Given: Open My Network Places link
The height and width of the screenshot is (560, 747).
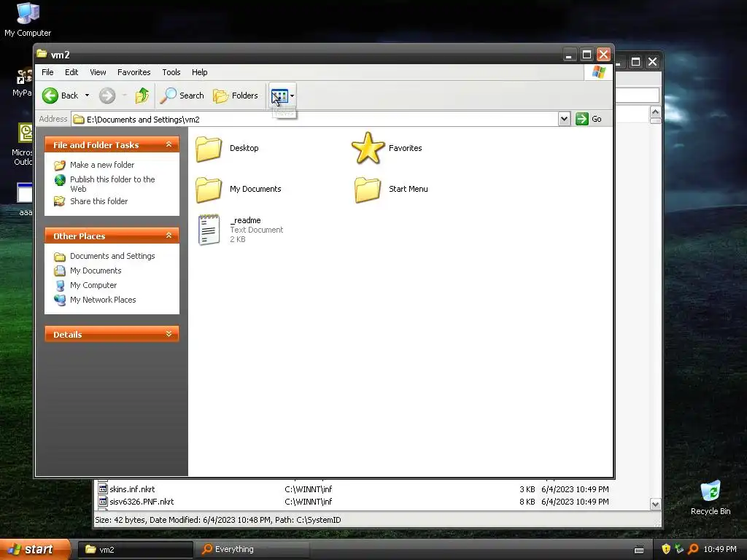Looking at the screenshot, I should tap(103, 300).
